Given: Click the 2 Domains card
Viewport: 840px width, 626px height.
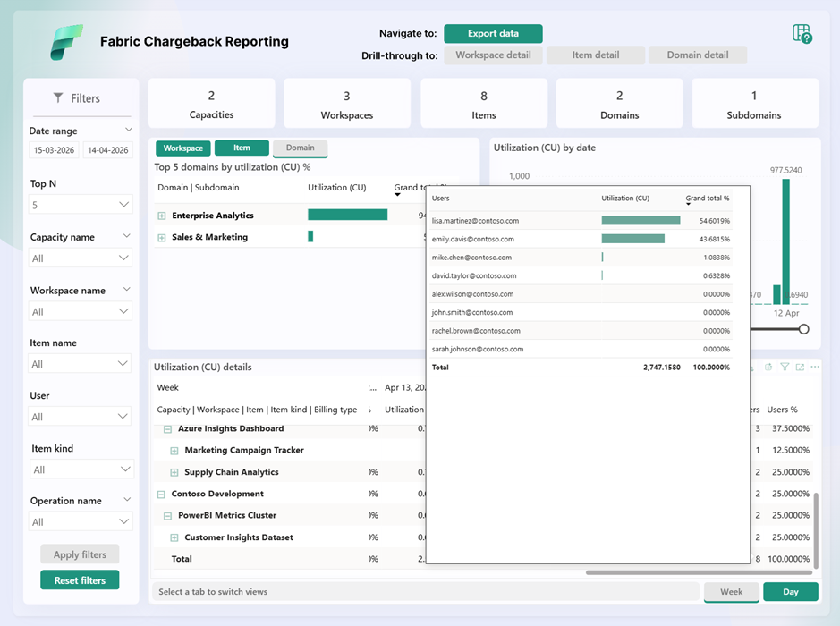Looking at the screenshot, I should (x=619, y=104).
